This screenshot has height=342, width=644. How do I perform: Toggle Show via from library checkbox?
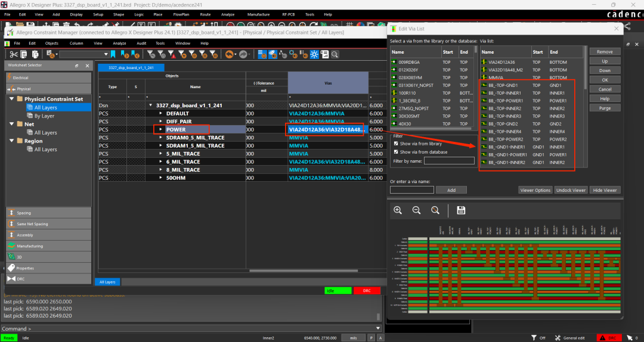(396, 144)
